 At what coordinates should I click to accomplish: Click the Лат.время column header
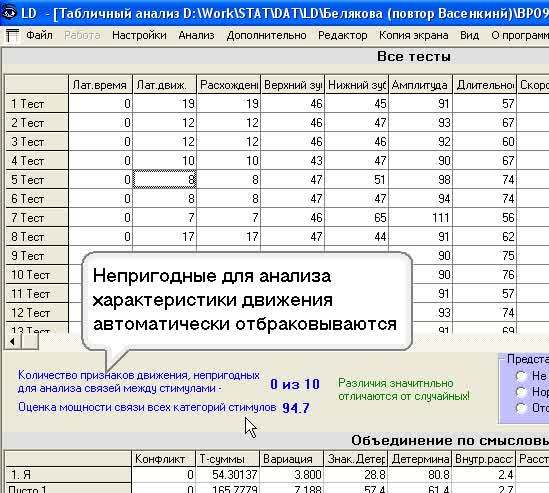click(x=100, y=85)
